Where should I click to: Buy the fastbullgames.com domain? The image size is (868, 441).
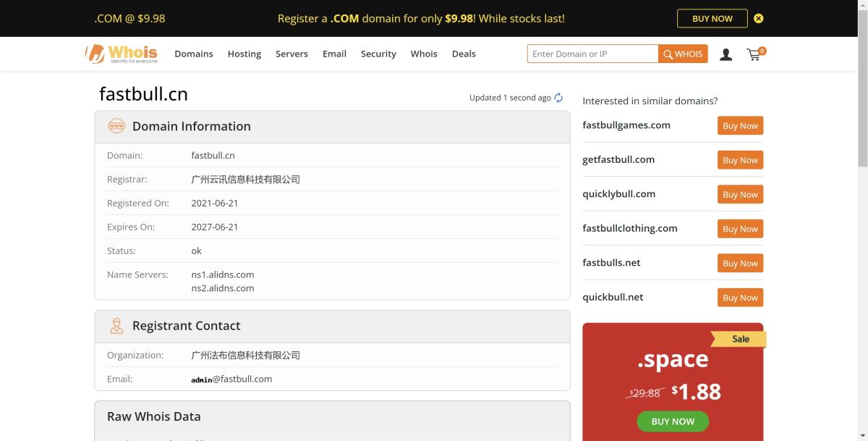tap(739, 125)
